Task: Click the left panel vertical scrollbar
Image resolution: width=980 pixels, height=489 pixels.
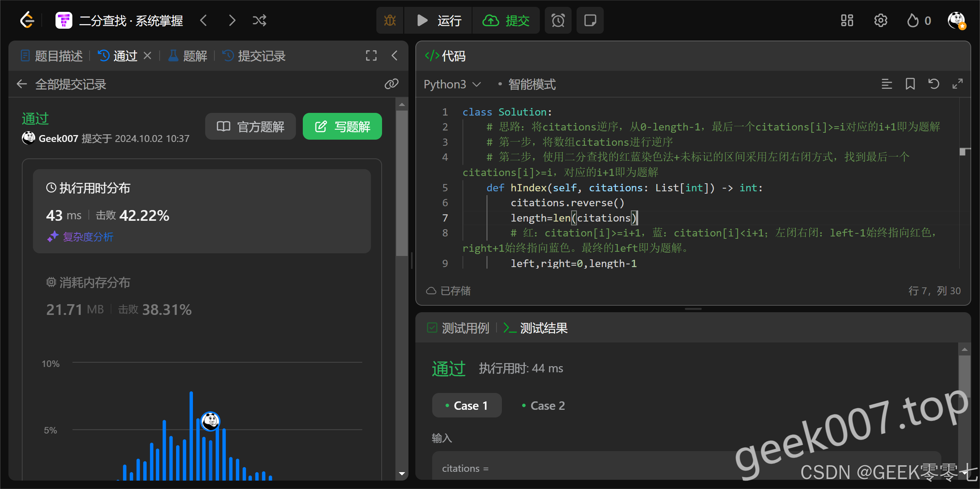Action: (402, 184)
